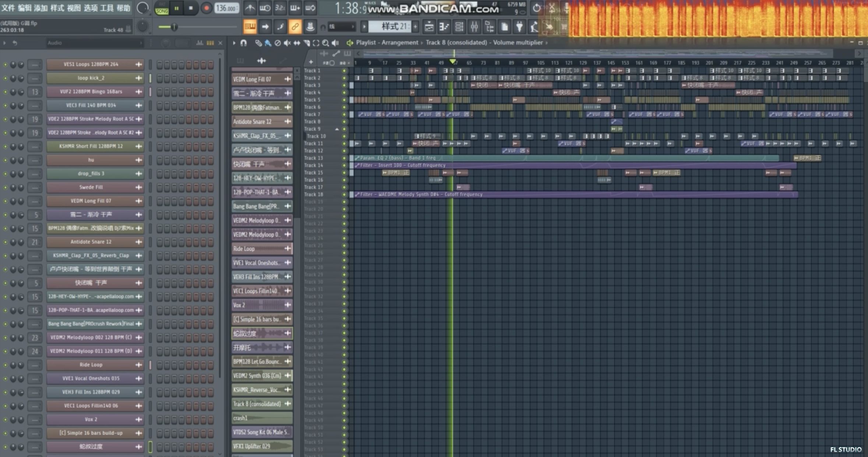Select the Playback tool speaker icon

pyautogui.click(x=335, y=43)
